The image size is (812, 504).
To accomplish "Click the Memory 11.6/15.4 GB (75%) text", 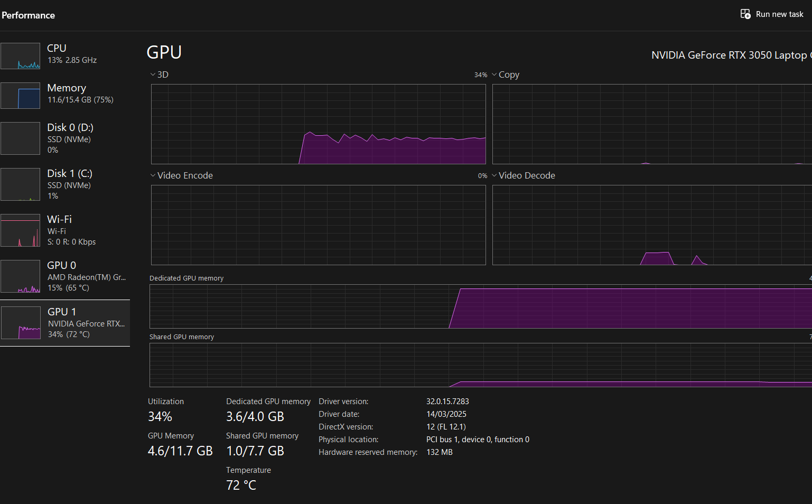I will coord(80,100).
